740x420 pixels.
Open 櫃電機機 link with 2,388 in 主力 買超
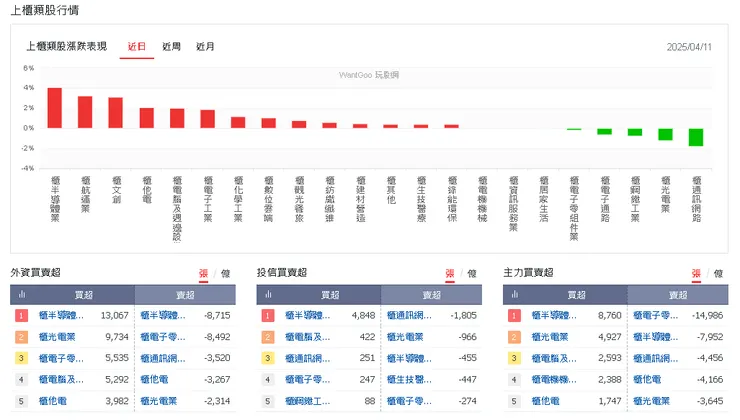tap(554, 379)
